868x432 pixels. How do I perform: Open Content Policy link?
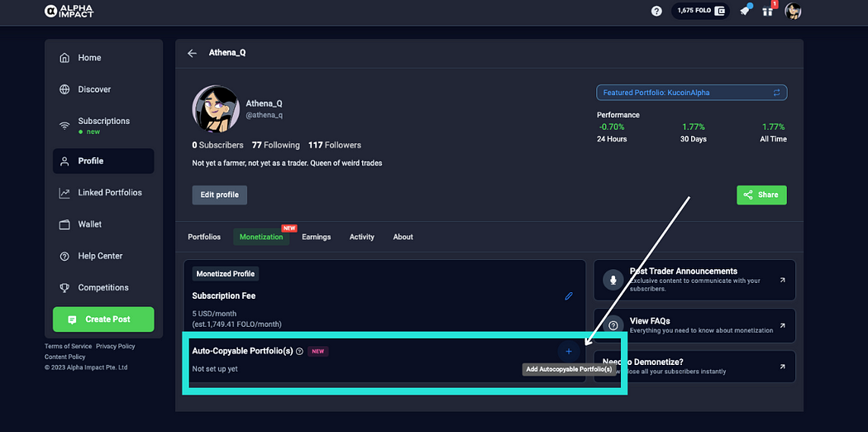click(x=64, y=357)
